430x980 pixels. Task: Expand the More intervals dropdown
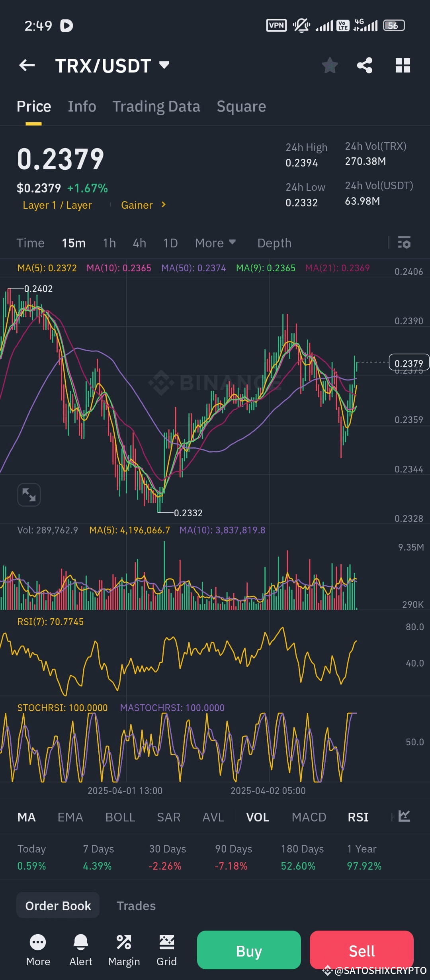(x=215, y=243)
